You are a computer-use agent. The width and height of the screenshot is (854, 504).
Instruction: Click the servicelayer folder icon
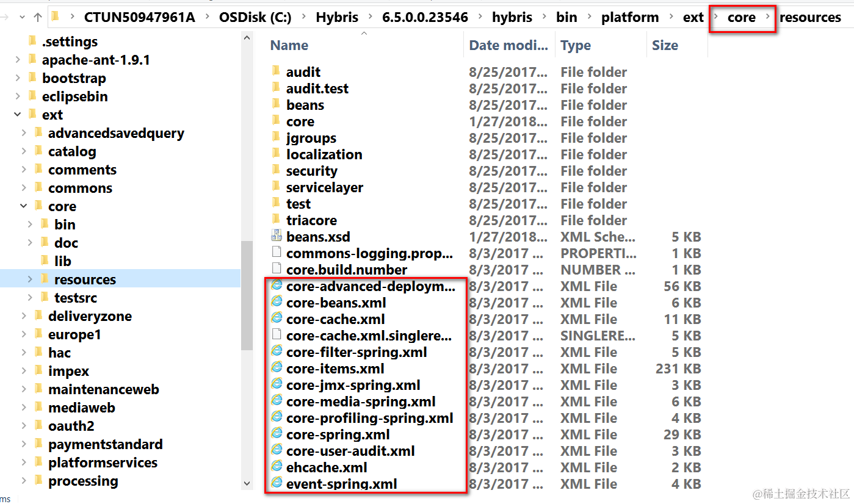tap(276, 187)
